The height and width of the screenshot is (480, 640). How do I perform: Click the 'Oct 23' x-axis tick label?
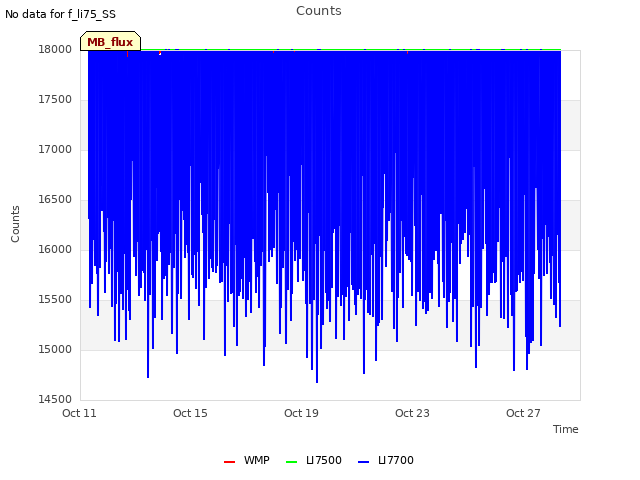412,413
